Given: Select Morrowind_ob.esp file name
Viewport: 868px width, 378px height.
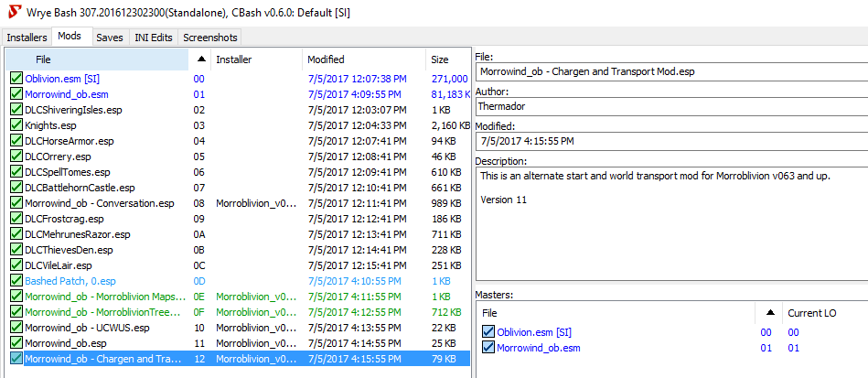Looking at the screenshot, I should (65, 342).
